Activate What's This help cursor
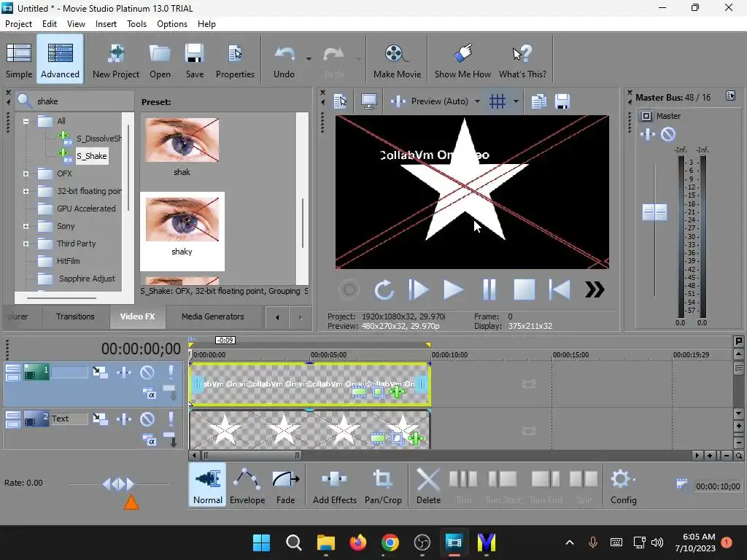This screenshot has width=747, height=560. [x=522, y=60]
